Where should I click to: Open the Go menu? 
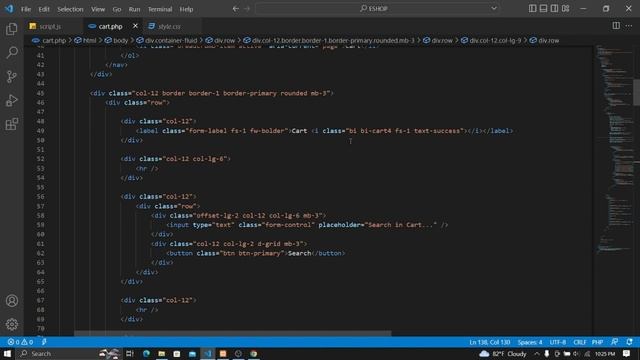117,9
